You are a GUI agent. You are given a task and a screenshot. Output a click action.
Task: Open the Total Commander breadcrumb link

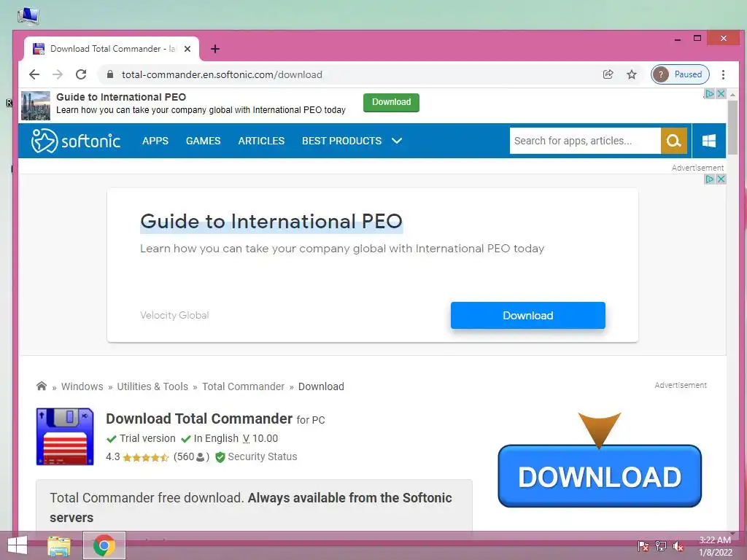coord(243,386)
